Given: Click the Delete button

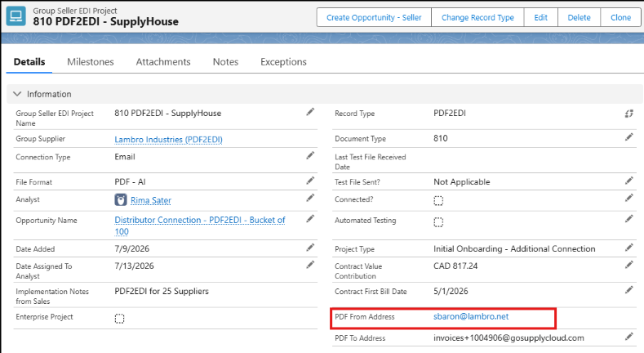Looking at the screenshot, I should point(579,17).
